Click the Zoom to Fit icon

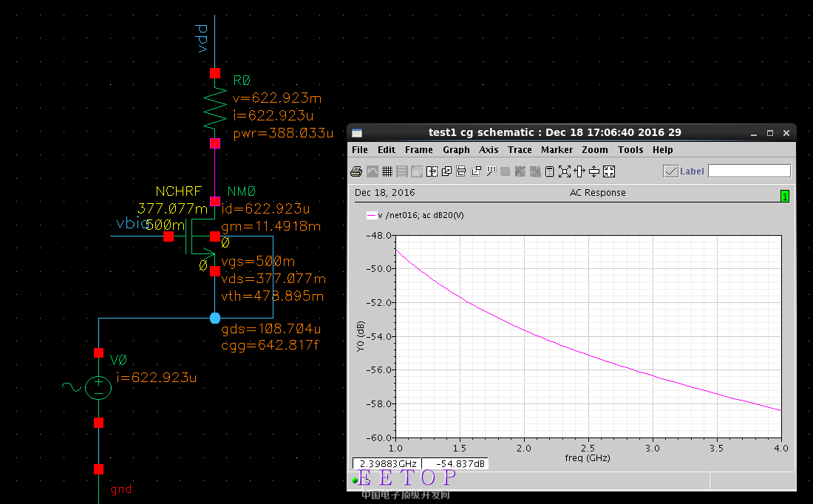(565, 171)
